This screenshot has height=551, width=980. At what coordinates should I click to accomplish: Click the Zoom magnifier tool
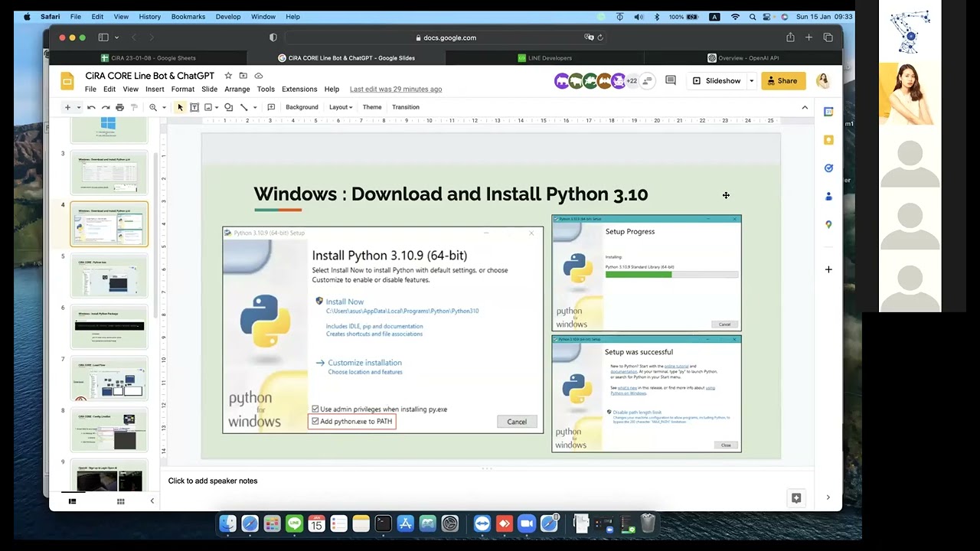click(x=153, y=107)
